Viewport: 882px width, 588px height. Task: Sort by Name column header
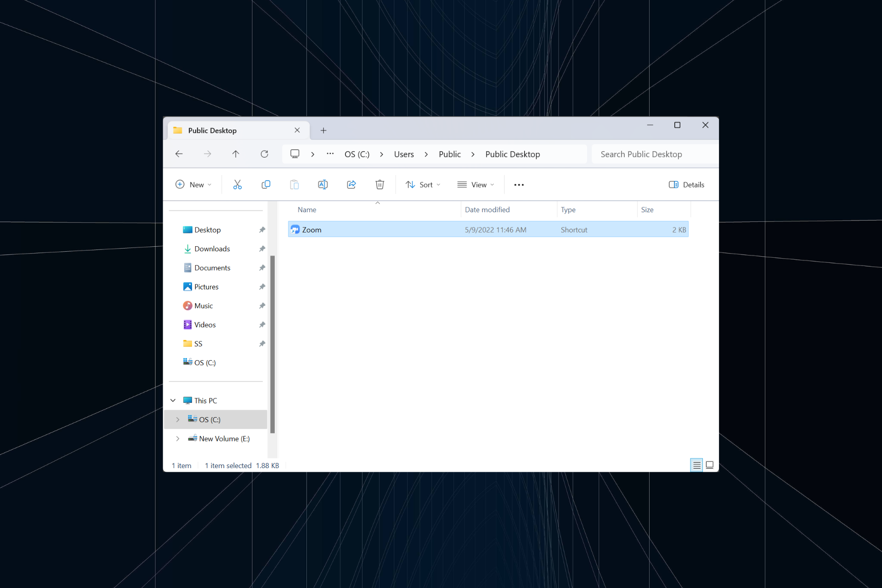coord(307,210)
